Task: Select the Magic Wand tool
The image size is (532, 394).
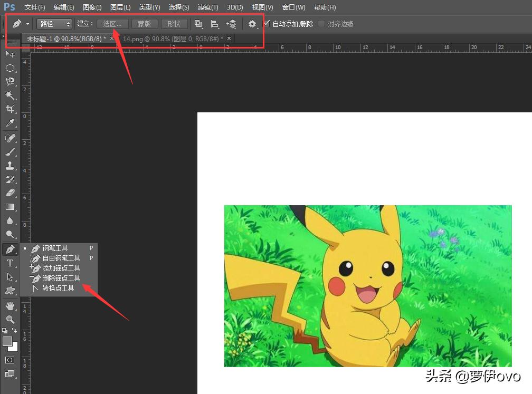Action: tap(10, 95)
